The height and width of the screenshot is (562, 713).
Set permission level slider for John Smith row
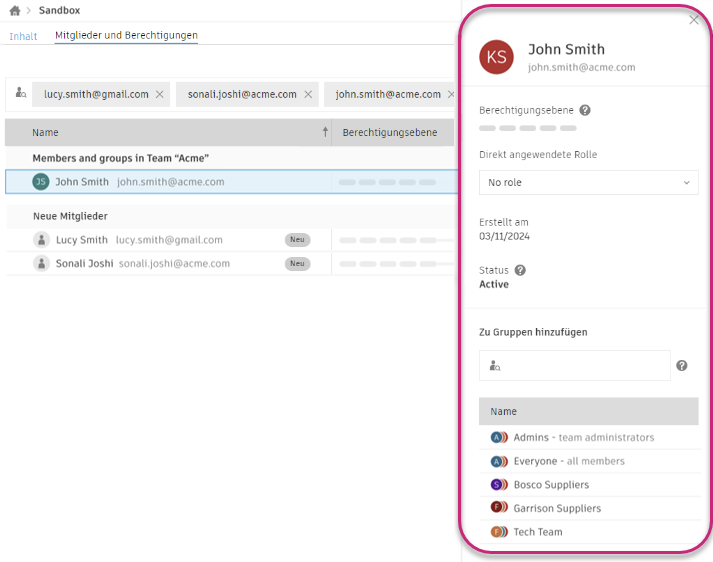coord(387,182)
